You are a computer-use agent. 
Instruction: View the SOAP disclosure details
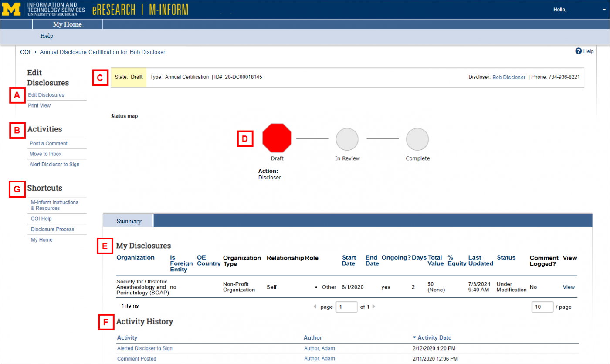(x=569, y=287)
